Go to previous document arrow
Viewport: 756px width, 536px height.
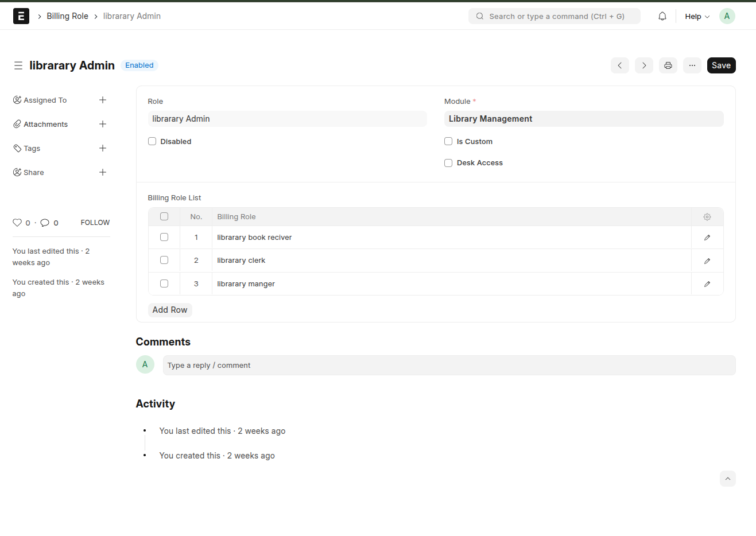click(x=619, y=65)
